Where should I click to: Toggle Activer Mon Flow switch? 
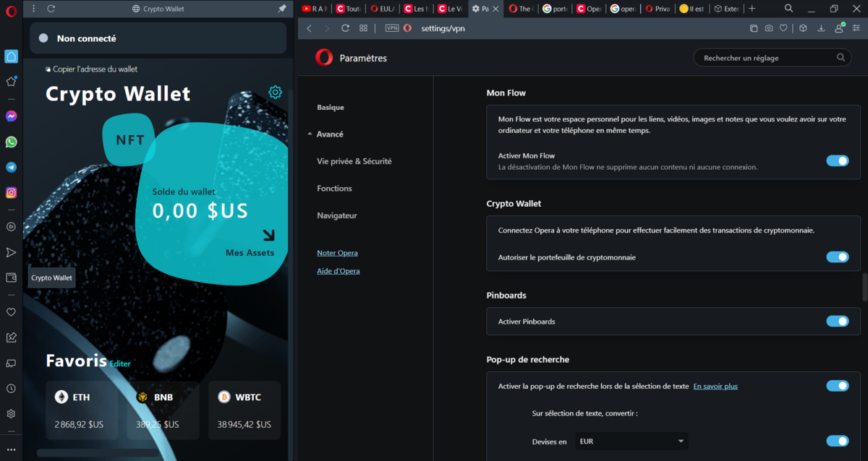[838, 161]
